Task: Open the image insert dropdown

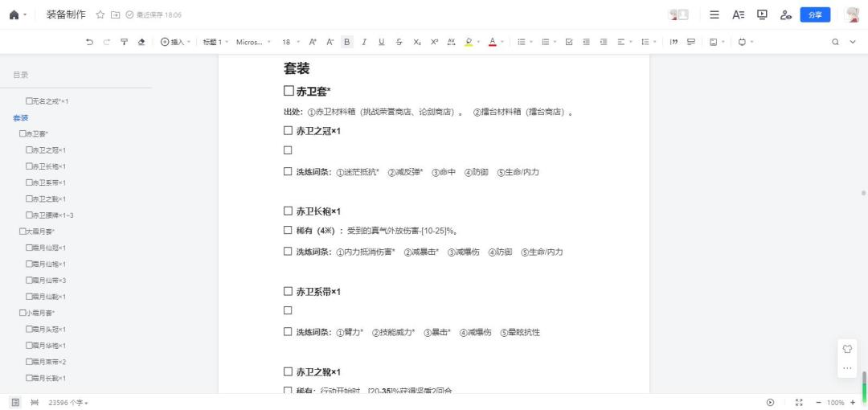Action: tap(716, 42)
